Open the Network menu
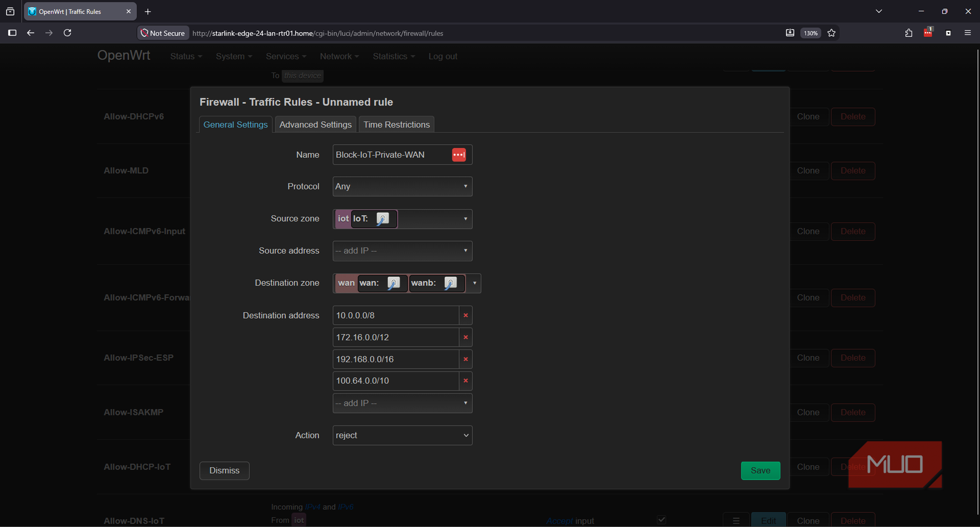980x527 pixels. pyautogui.click(x=339, y=56)
